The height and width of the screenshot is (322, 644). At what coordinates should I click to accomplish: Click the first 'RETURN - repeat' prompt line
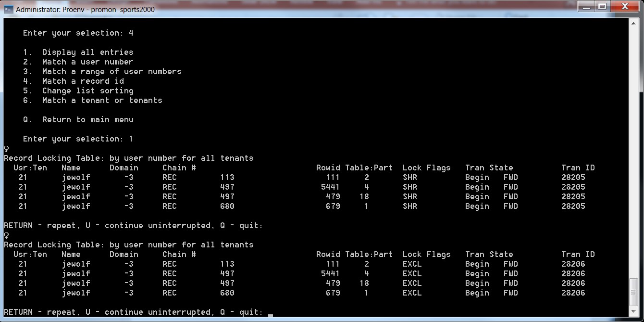(134, 225)
